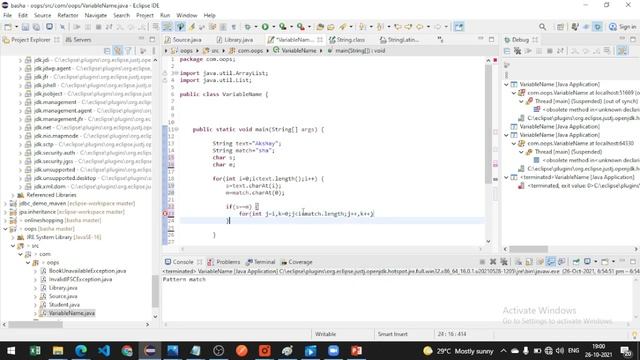Click the Save All toolbar icon
This screenshot has width=640, height=360.
(x=36, y=27)
